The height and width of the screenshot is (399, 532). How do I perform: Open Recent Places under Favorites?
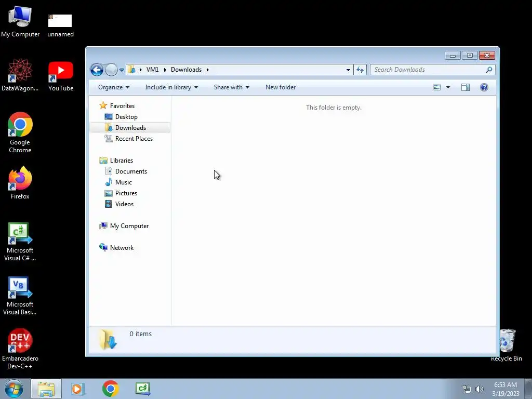134,138
